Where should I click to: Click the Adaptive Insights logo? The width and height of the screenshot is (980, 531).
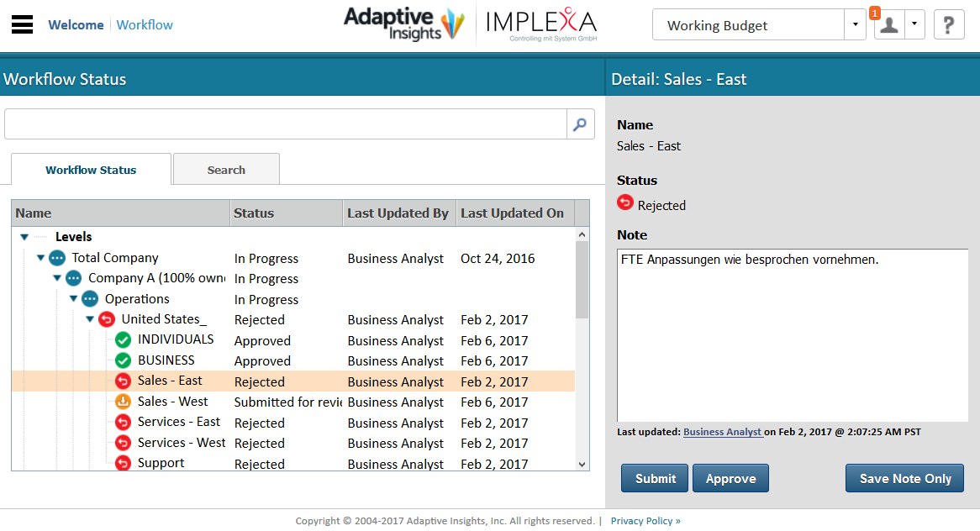(x=404, y=24)
